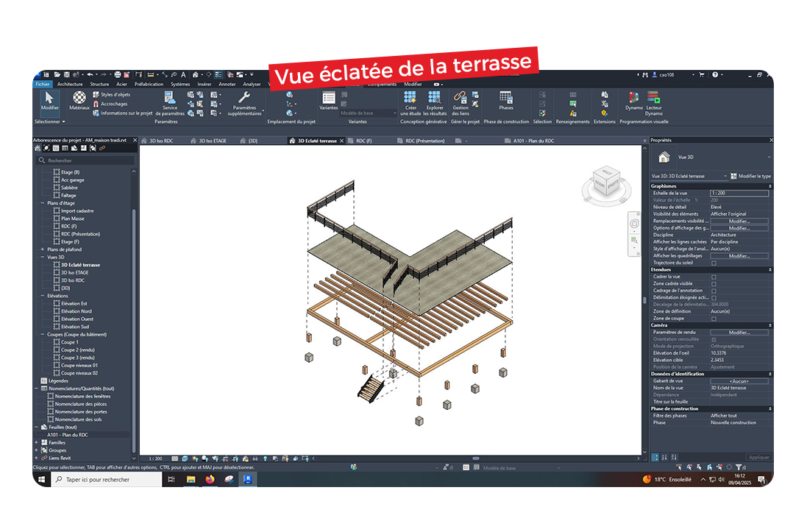Click Modifier button for Remplacements visibilité
807x532 pixels.
pyautogui.click(x=739, y=221)
